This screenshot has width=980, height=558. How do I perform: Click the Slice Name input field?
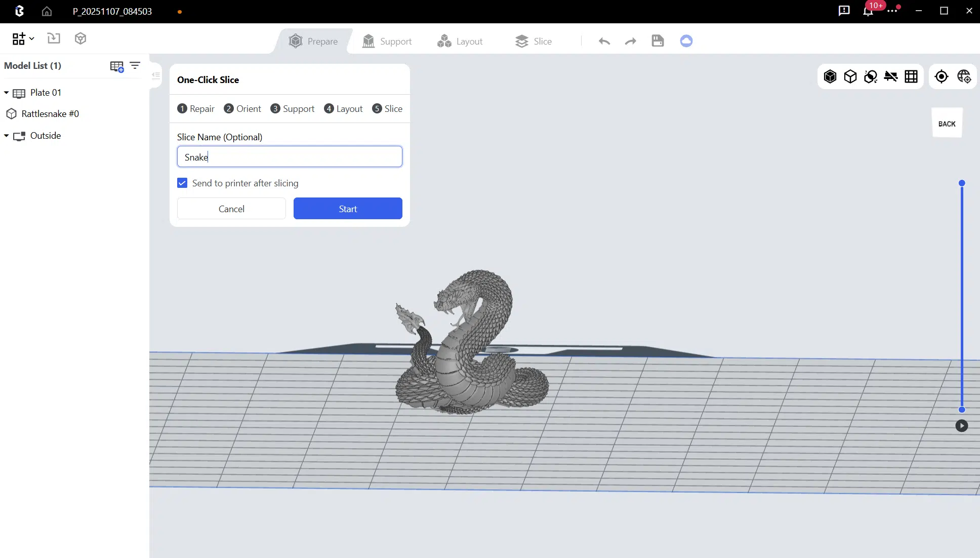[x=290, y=157]
